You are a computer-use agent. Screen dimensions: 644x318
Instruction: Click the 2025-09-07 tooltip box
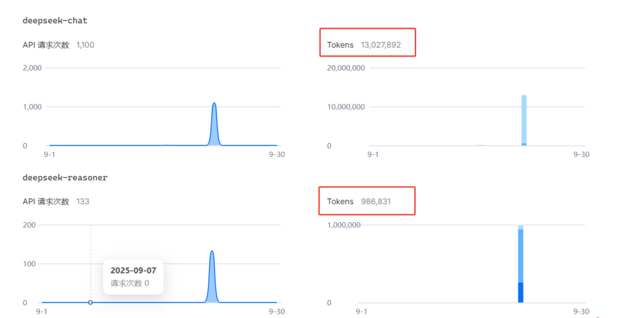[x=133, y=276]
